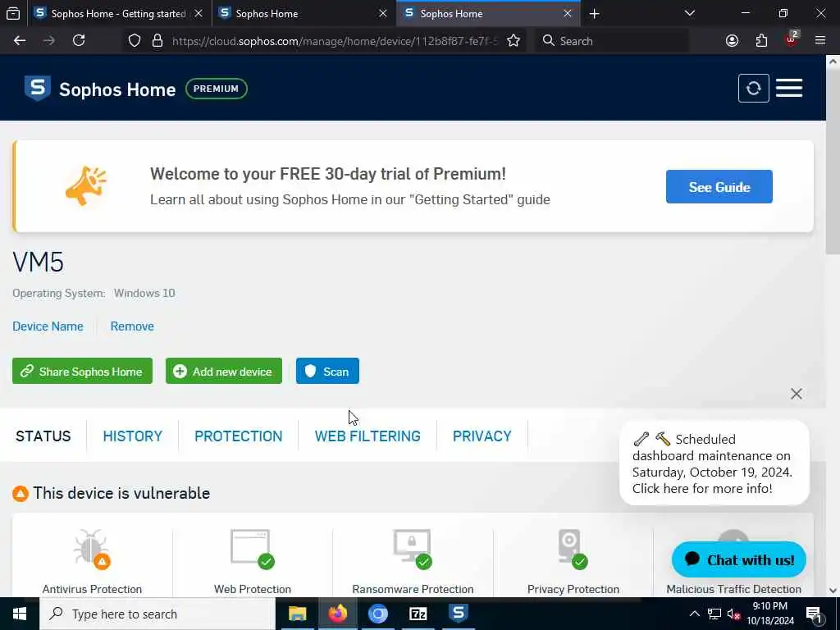The image size is (840, 630).
Task: Click the Add new device button
Action: (x=224, y=371)
